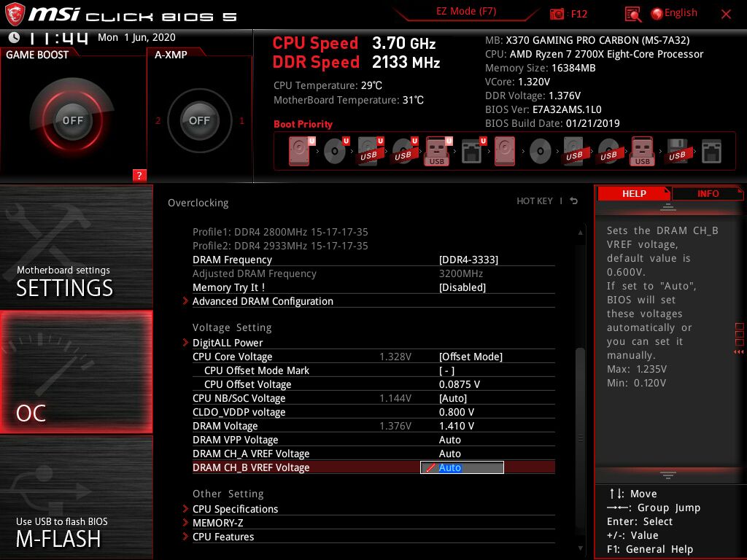Switch to the HELP tab
The height and width of the screenshot is (560, 747).
click(x=634, y=193)
